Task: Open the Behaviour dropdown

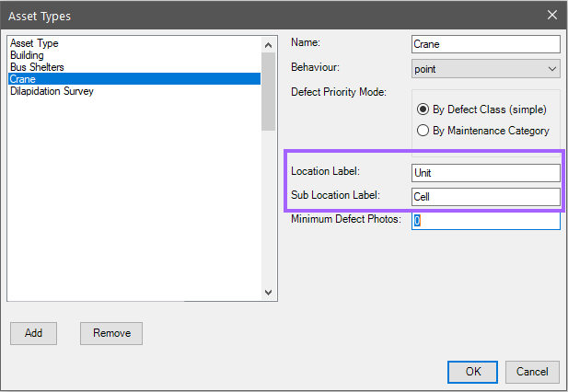Action: pyautogui.click(x=485, y=68)
